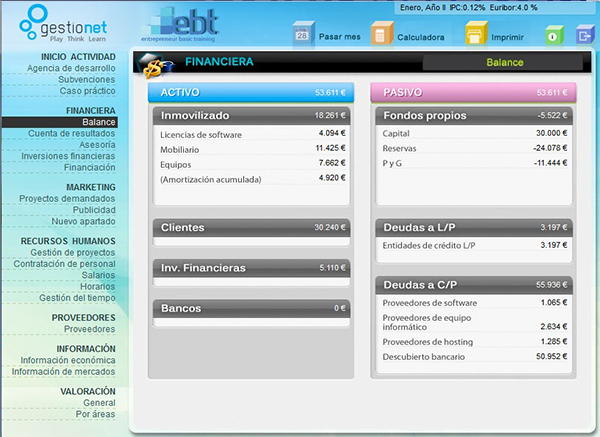Open Proyectos demandados

pyautogui.click(x=67, y=199)
